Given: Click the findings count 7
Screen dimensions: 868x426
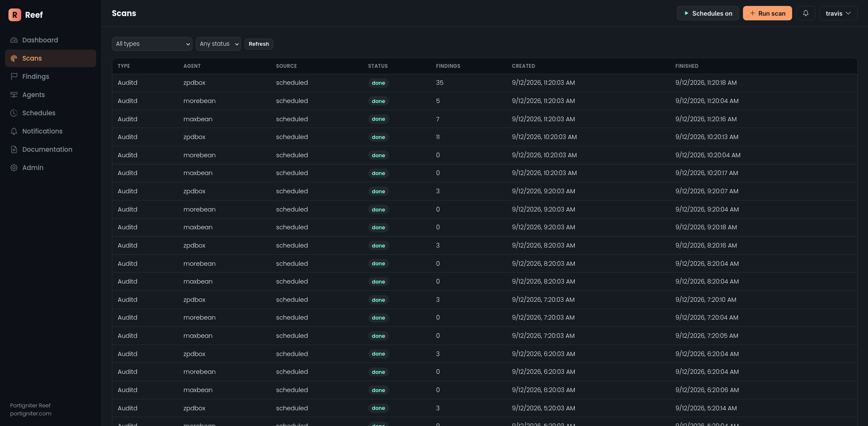Looking at the screenshot, I should pyautogui.click(x=438, y=119).
